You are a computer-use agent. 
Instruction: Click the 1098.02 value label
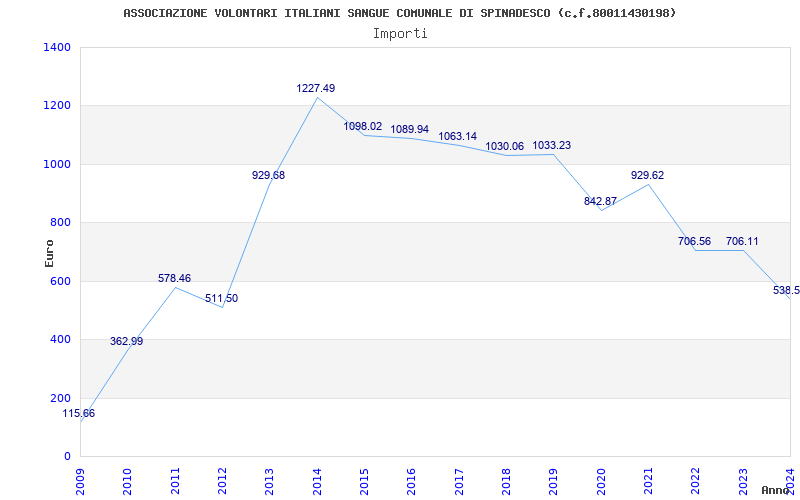click(363, 126)
